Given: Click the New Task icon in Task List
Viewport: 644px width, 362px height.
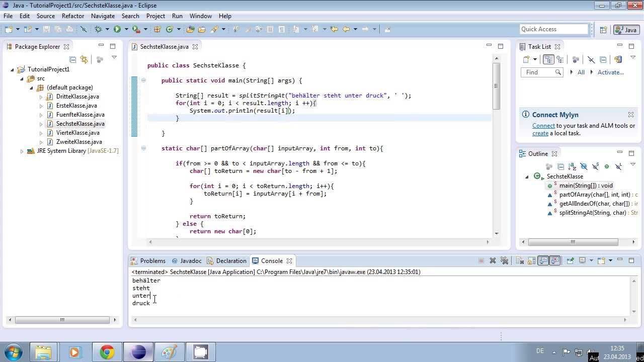Looking at the screenshot, I should tap(526, 60).
